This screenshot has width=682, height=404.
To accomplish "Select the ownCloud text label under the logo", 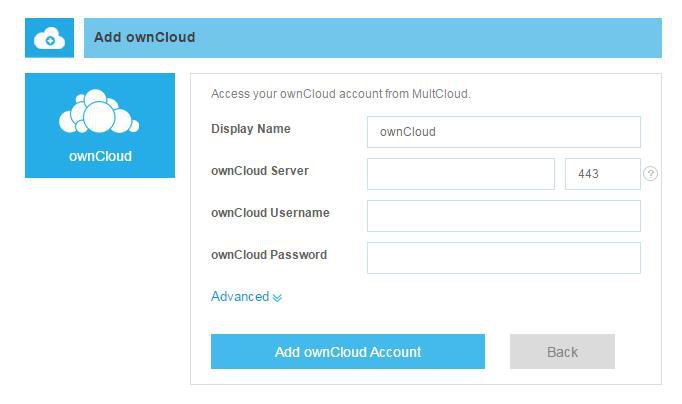I will point(100,156).
